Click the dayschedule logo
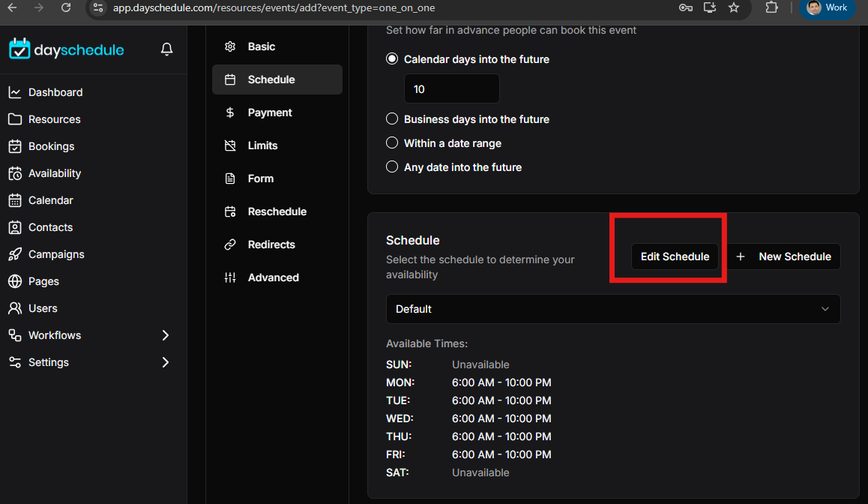The image size is (868, 504). 67,49
